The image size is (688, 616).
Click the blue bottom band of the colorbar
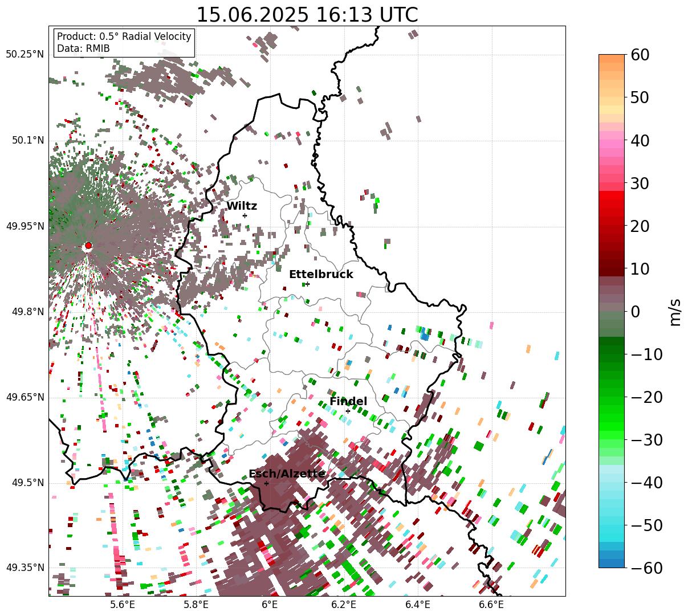[612, 563]
